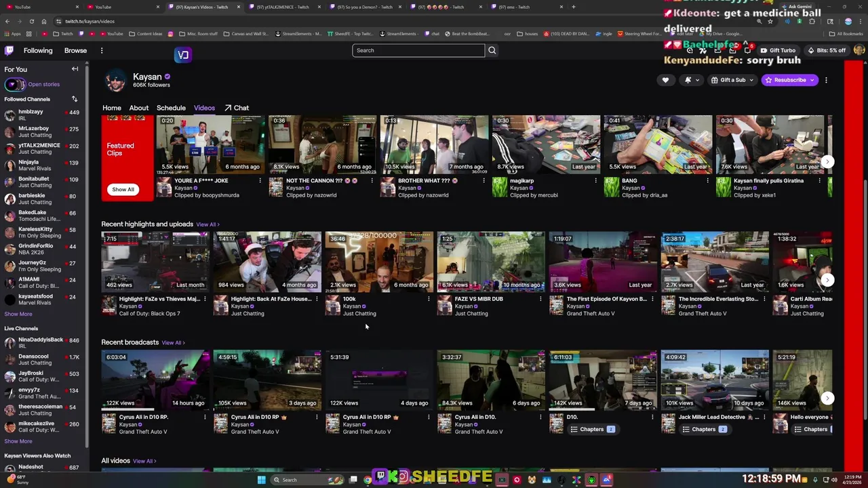The height and width of the screenshot is (488, 868).
Task: Collapse the For You sidebar
Action: click(75, 69)
